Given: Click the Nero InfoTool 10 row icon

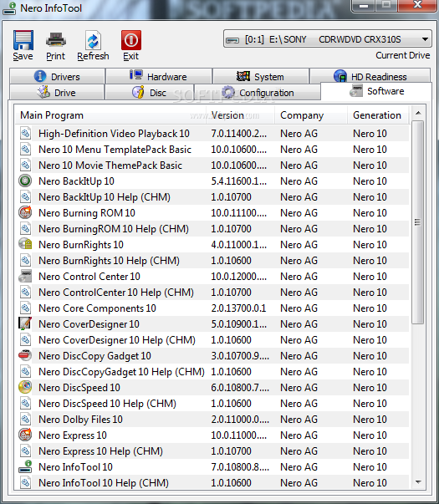Looking at the screenshot, I should tap(25, 466).
